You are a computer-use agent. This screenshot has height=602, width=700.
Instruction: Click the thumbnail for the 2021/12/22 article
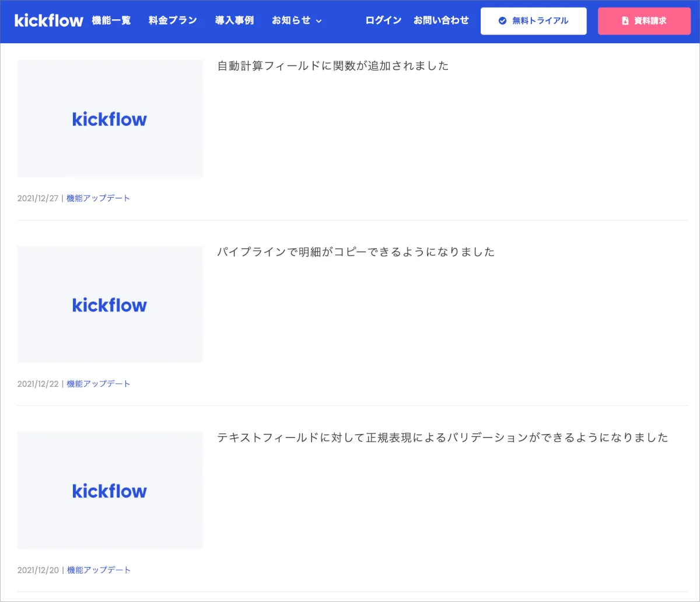click(110, 304)
